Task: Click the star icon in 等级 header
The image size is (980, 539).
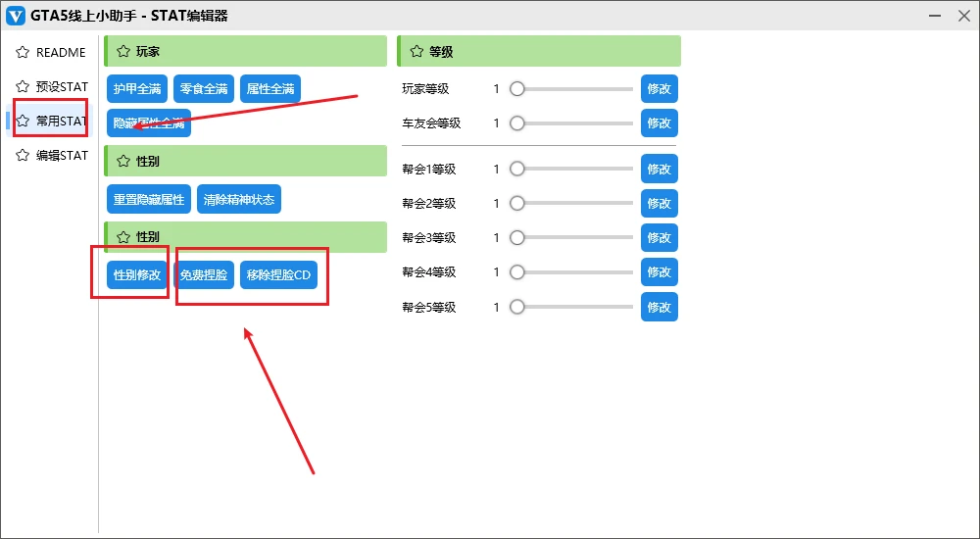Action: coord(416,52)
